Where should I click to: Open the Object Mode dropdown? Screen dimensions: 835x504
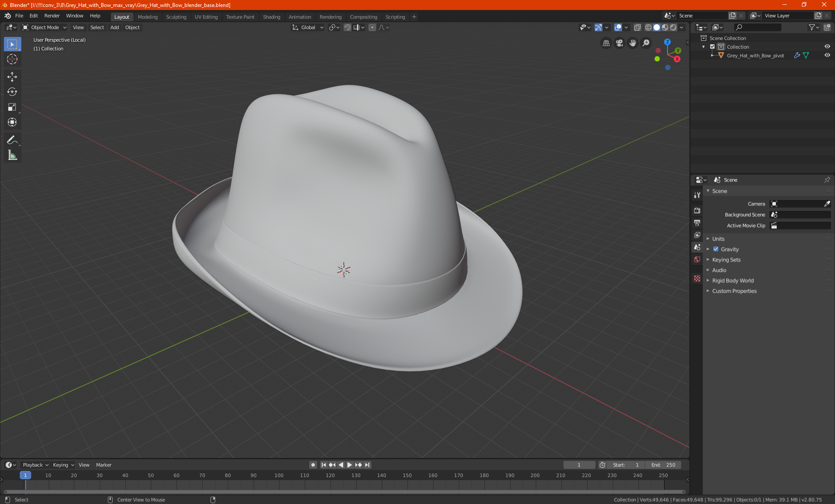[44, 27]
